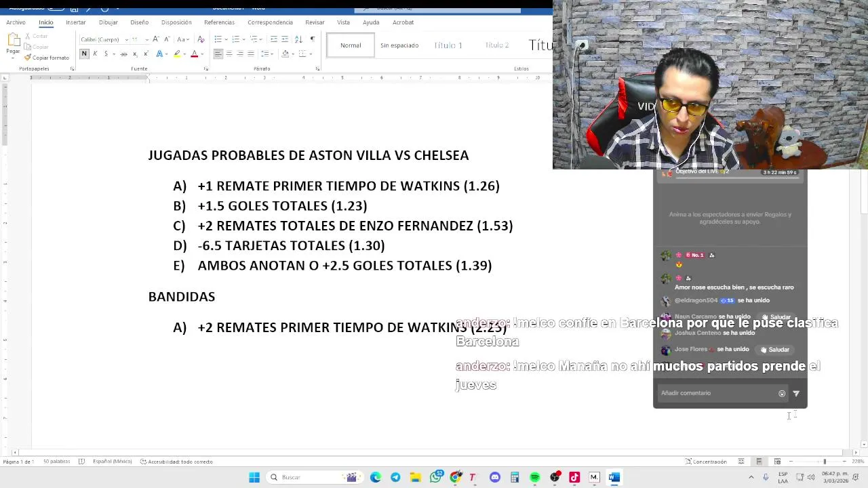Click Saludar next to Jose Flores
The image size is (868, 488).
(x=774, y=350)
